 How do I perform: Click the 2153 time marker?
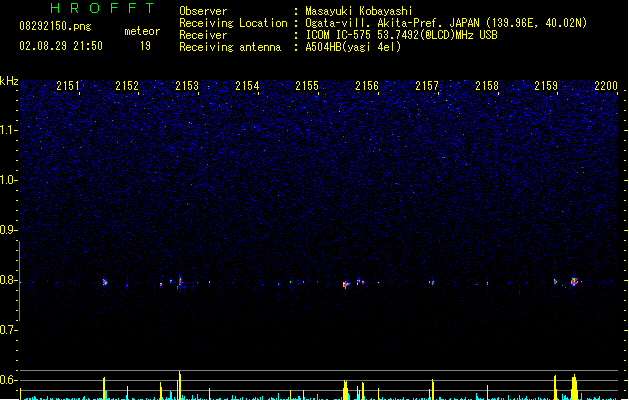187,86
